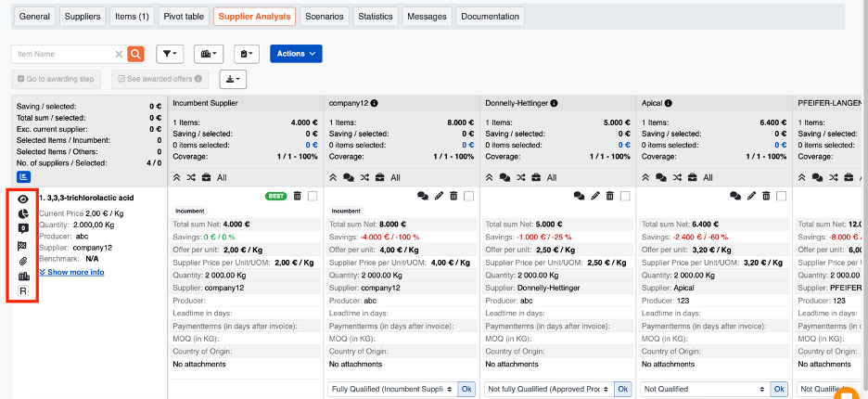Open attachments paperclip icon in item sidebar
The height and width of the screenshot is (399, 868).
click(23, 261)
